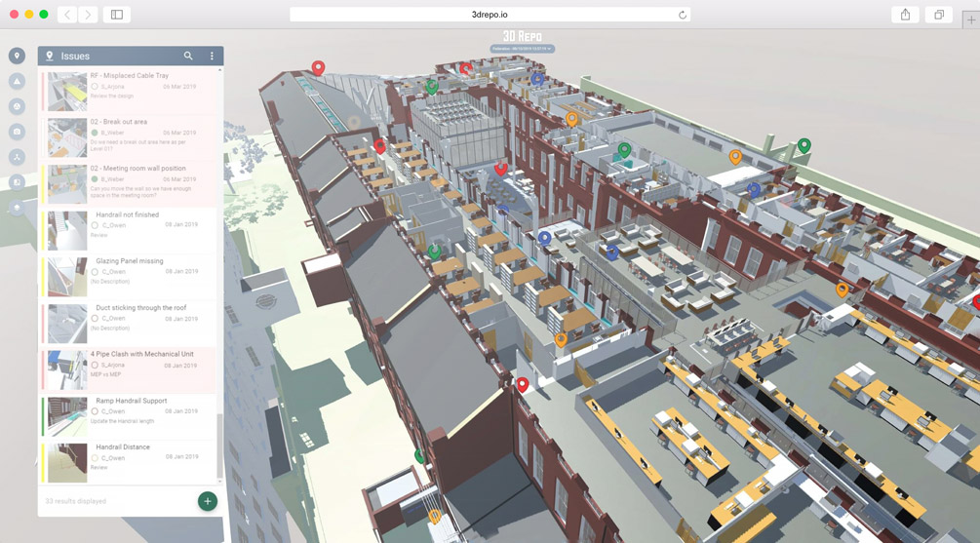Select the Duct sticking through the roof issue
Viewport: 980px width, 543px height.
[140, 308]
